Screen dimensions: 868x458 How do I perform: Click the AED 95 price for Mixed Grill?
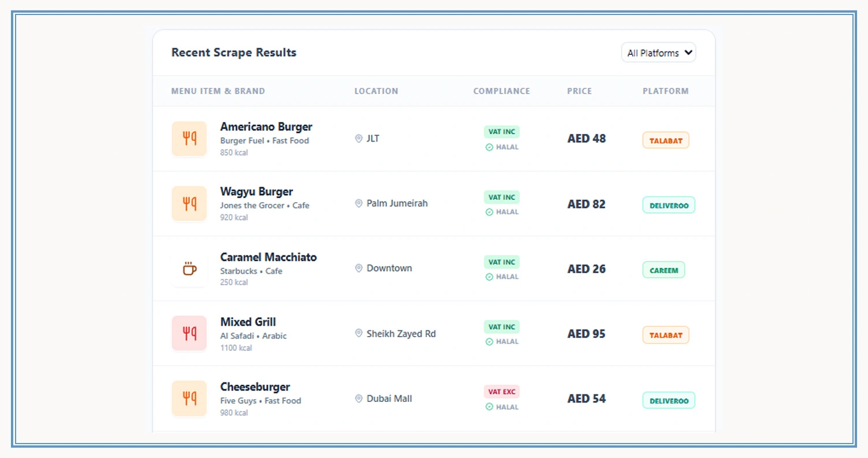586,334
